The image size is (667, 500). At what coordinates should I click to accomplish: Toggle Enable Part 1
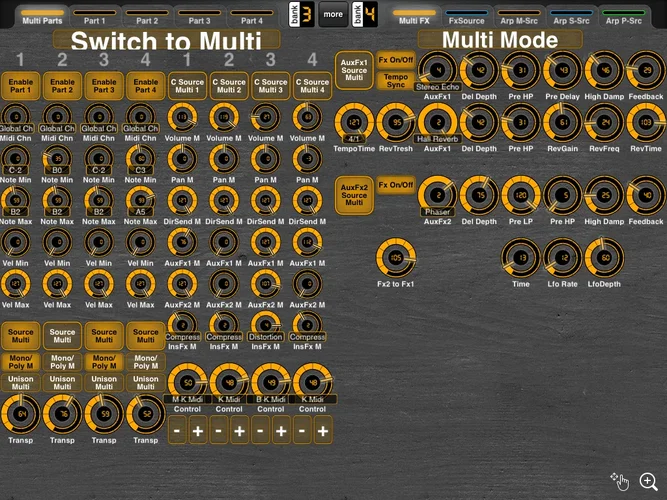pos(20,86)
